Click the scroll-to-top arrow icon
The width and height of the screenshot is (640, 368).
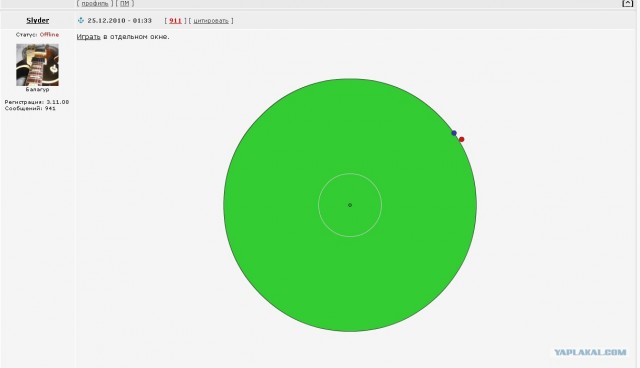627,3
